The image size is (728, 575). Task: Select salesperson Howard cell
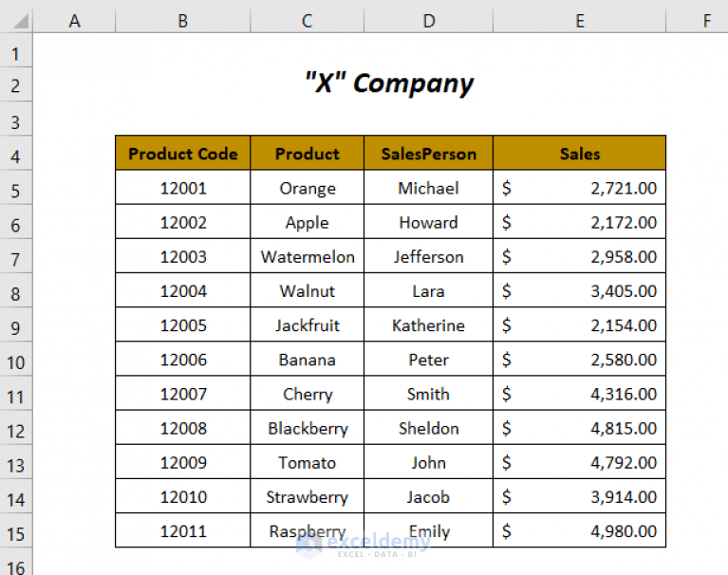pyautogui.click(x=428, y=222)
